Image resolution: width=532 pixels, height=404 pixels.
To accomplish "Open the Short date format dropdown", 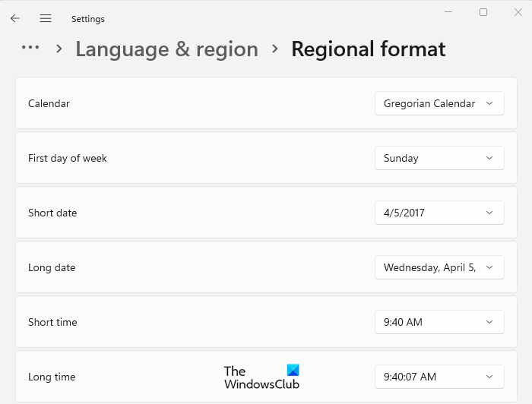I will pyautogui.click(x=439, y=213).
